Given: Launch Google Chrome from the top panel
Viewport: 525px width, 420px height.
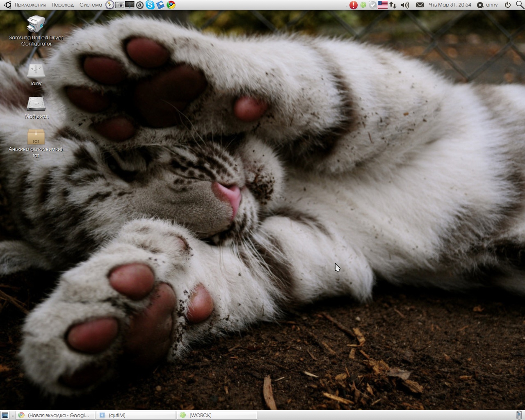Looking at the screenshot, I should (171, 5).
